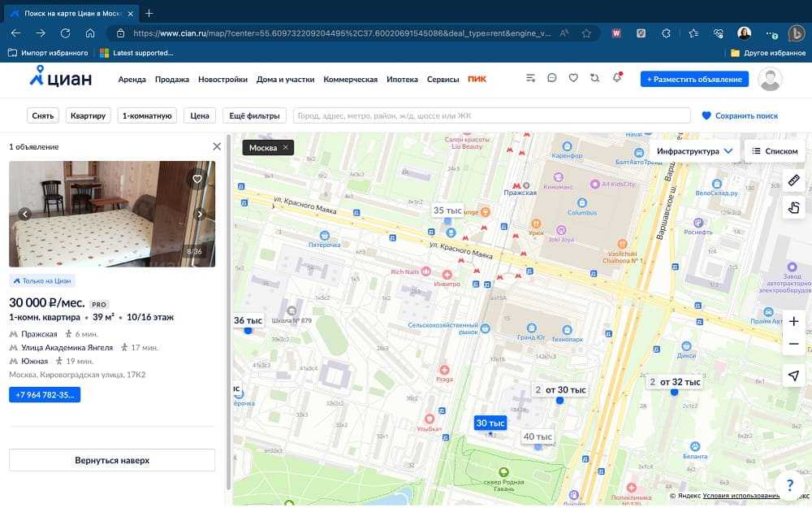Open the Цена filter dropdown
Image resolution: width=812 pixels, height=508 pixels.
click(200, 115)
